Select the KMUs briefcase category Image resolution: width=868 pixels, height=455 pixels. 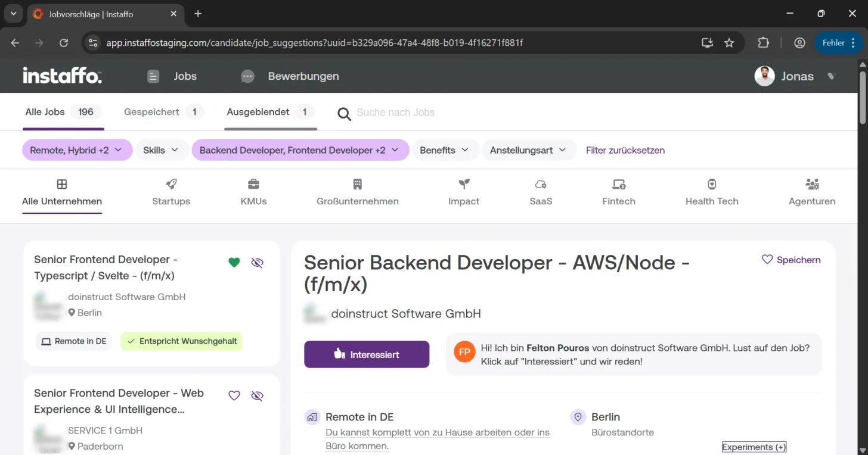tap(253, 193)
